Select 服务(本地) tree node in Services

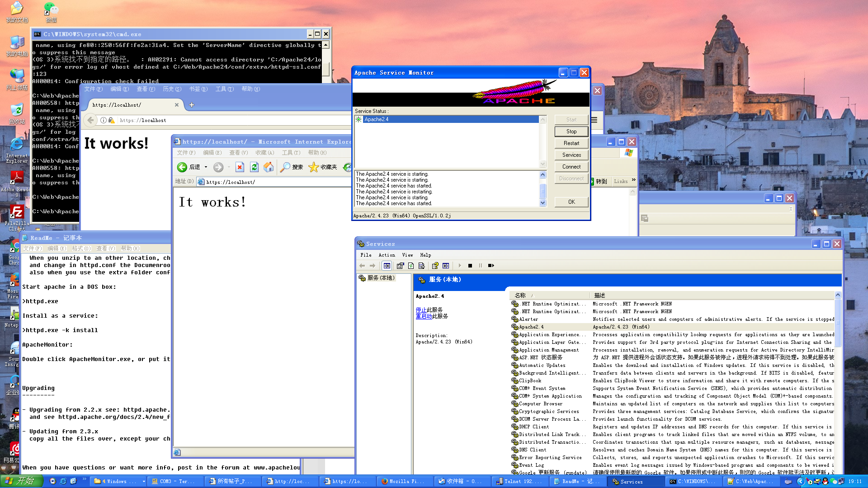377,278
